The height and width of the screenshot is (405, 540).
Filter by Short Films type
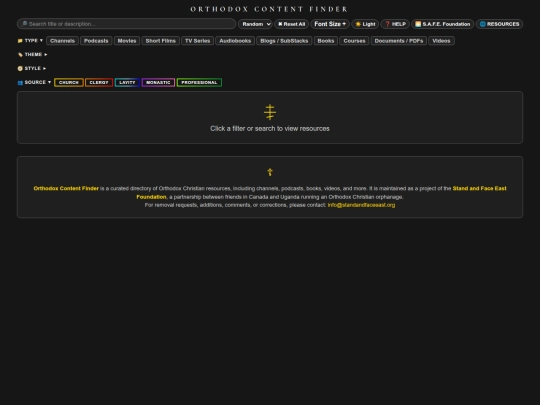coord(160,41)
